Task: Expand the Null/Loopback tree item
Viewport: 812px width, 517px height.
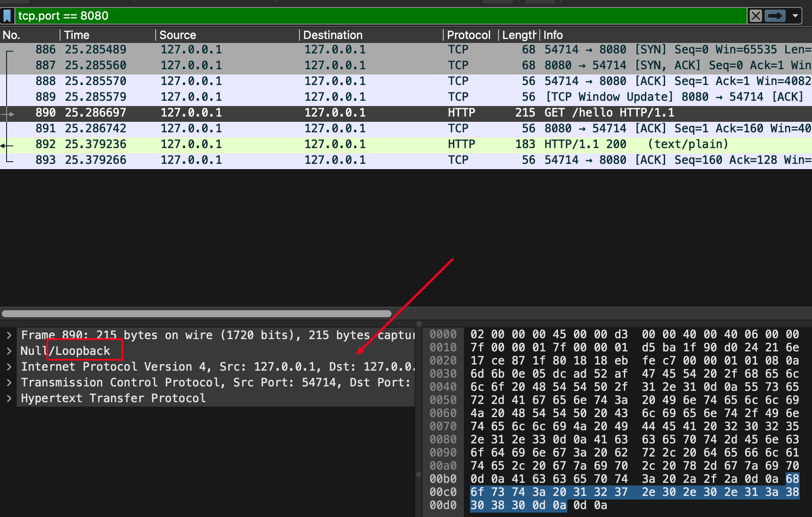Action: 9,351
